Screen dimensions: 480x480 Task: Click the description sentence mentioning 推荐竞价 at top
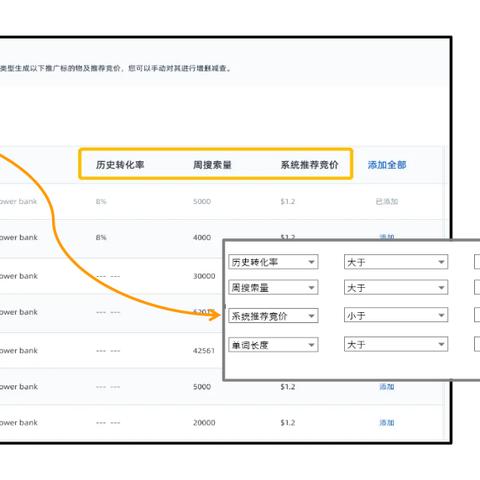(x=115, y=68)
